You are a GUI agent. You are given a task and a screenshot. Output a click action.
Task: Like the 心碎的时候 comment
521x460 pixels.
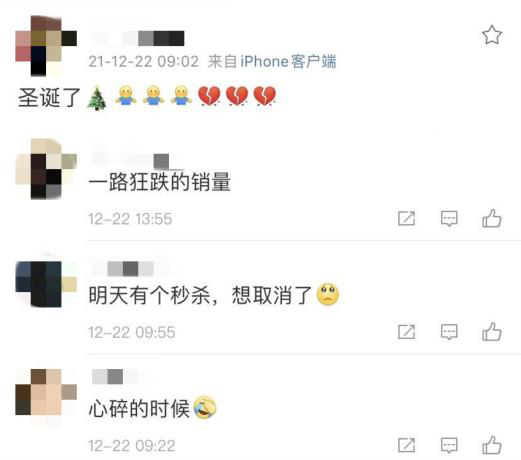(492, 445)
